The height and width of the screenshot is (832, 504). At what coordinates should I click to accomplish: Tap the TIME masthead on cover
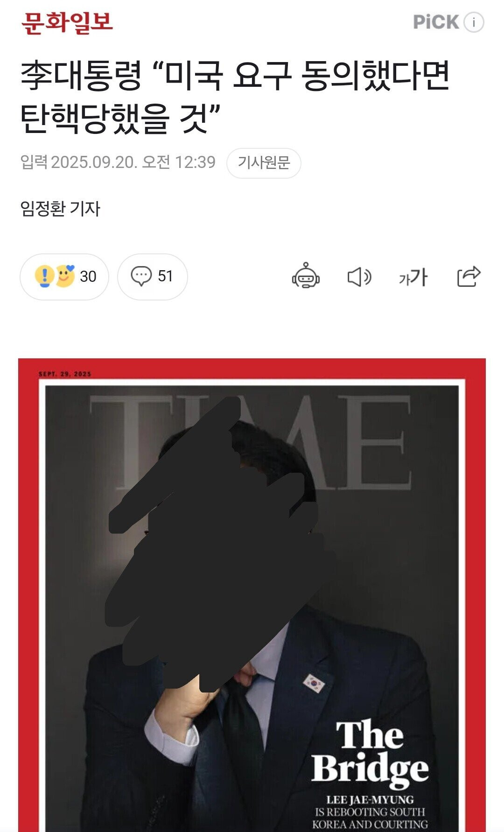coord(251,441)
